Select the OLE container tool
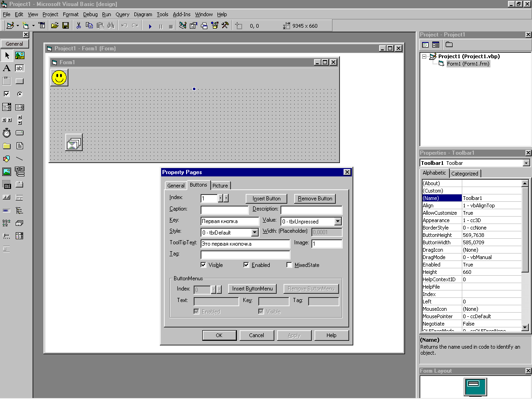Screen dimensions: 532x399 pos(7,185)
